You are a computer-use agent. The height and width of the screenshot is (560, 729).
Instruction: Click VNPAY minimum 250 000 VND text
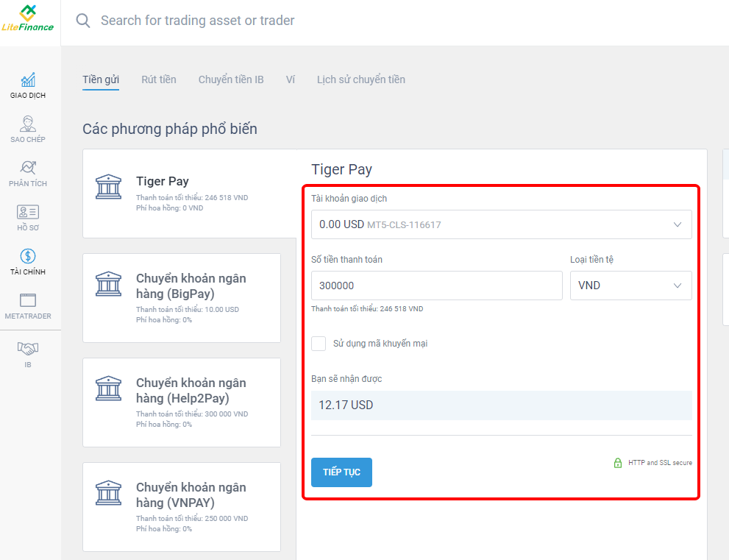tap(192, 518)
